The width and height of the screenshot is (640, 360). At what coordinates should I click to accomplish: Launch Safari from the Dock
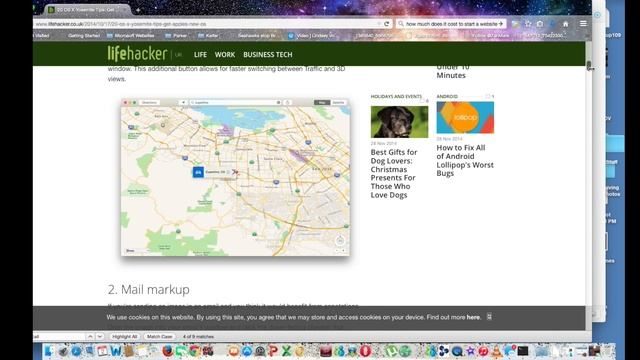pyautogui.click(x=76, y=351)
